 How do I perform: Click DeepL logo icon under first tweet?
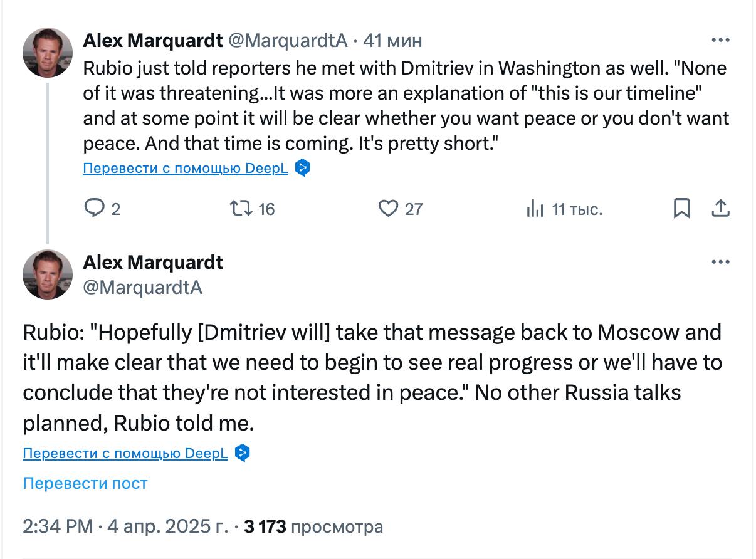click(303, 169)
